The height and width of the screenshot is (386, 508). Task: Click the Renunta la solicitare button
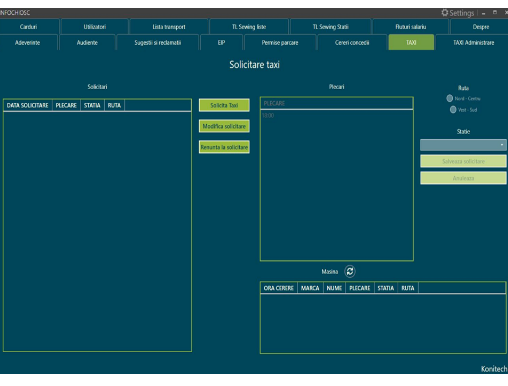click(x=224, y=147)
